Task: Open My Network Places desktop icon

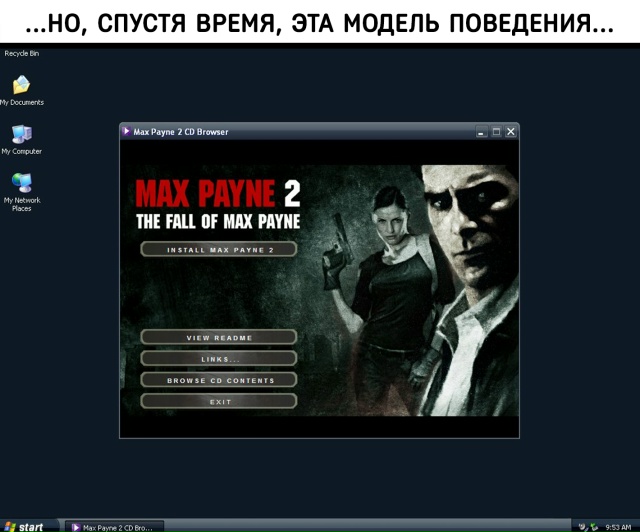Action: pyautogui.click(x=21, y=183)
